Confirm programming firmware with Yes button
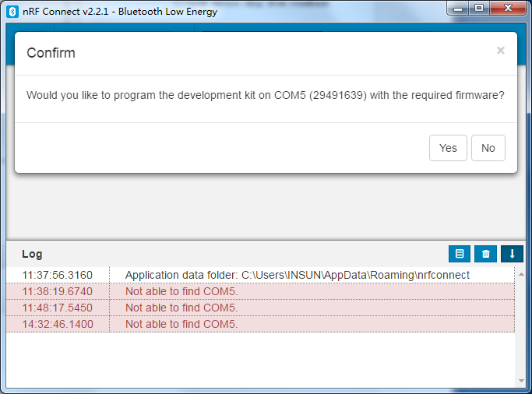 pos(448,148)
